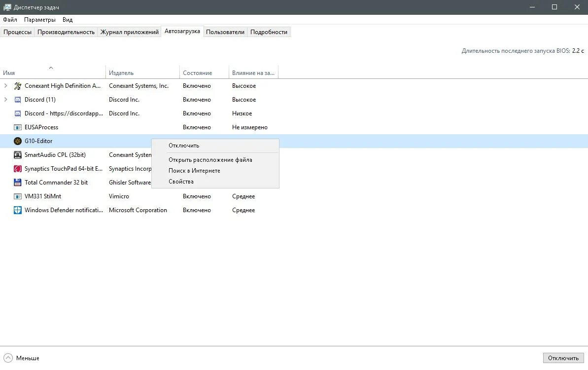Image resolution: width=588 pixels, height=370 pixels.
Task: Open the 'Файл' menu
Action: pyautogui.click(x=10, y=20)
